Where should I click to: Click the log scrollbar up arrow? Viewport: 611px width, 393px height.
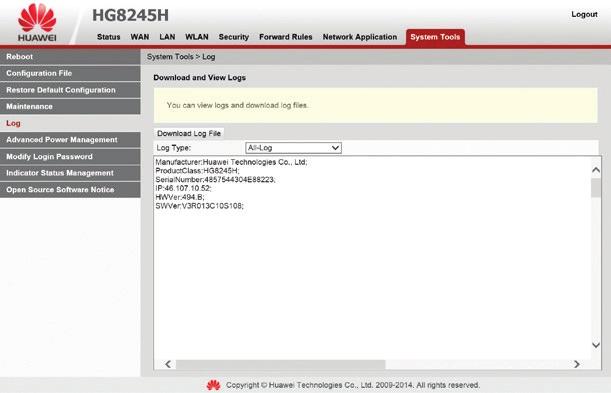[596, 170]
